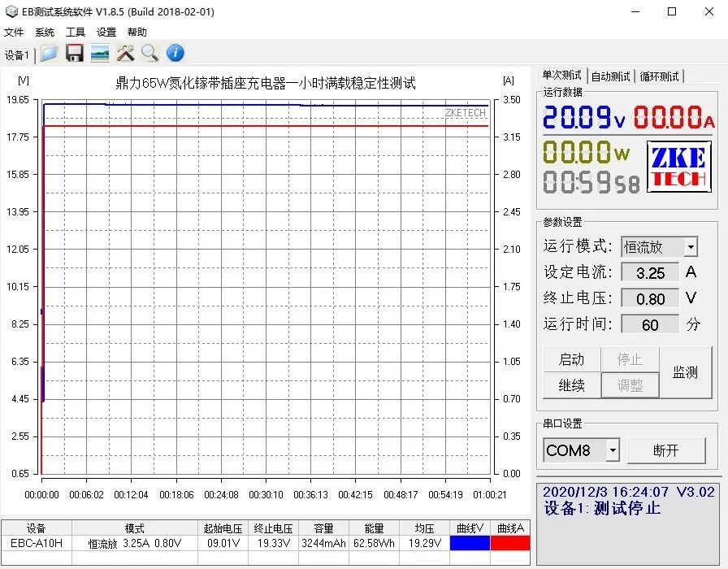Image resolution: width=728 pixels, height=569 pixels.
Task: Click the chart picture toolbar icon
Action: (100, 54)
